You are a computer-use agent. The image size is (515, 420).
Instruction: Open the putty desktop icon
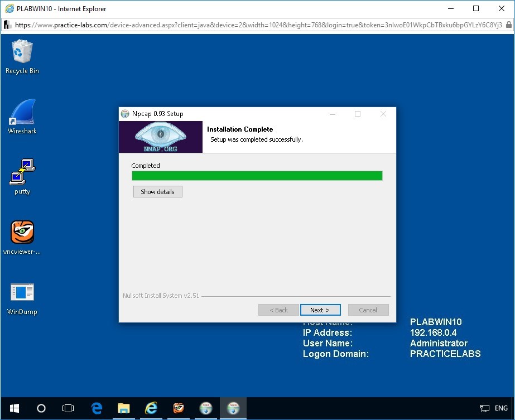[x=22, y=177]
